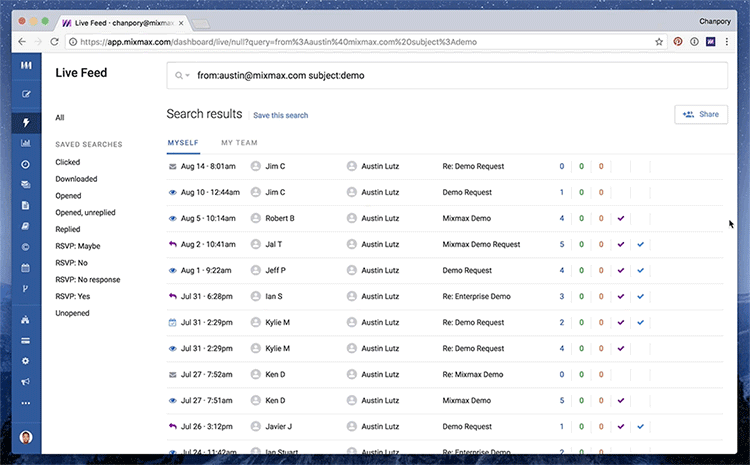Open a new browser tab
Viewport: 750px width, 465px height.
(x=201, y=23)
